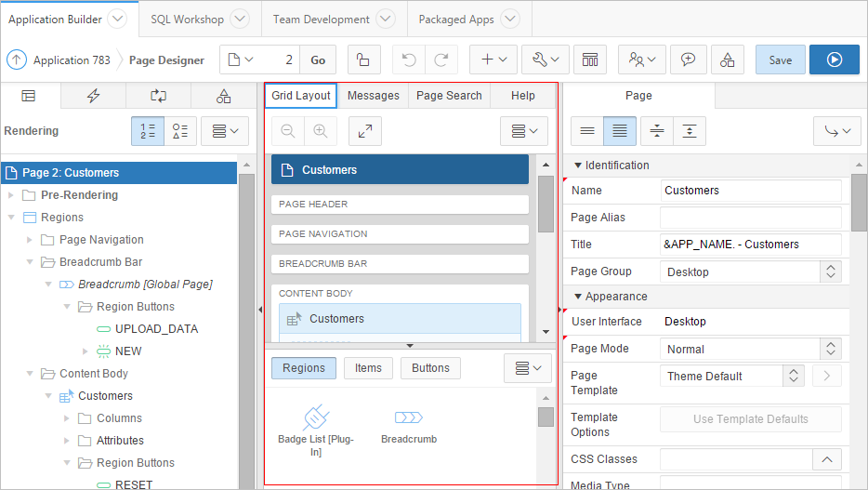Switch to the Messages tab
The width and height of the screenshot is (868, 490).
point(373,96)
